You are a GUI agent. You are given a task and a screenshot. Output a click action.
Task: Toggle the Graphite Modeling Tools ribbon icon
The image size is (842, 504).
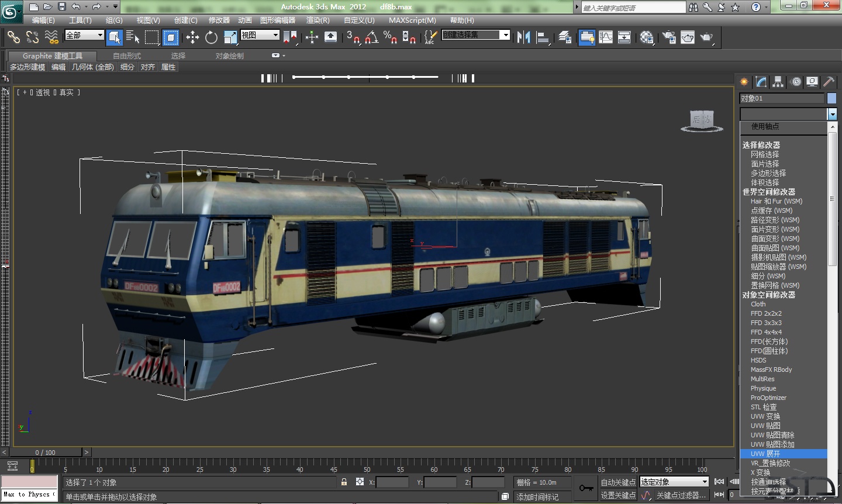(586, 37)
